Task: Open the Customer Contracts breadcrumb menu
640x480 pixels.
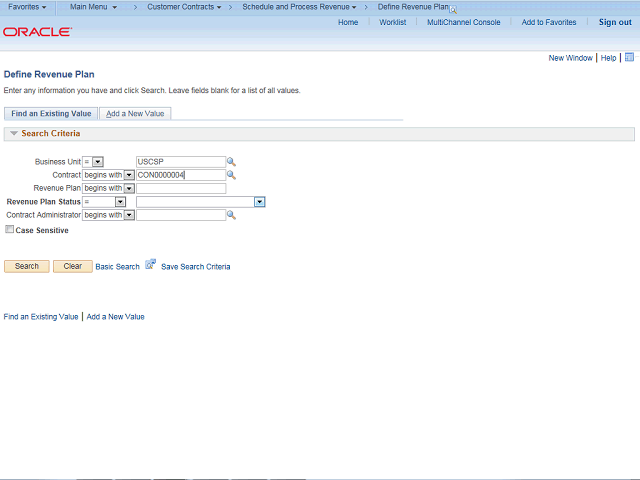Action: 184,7
